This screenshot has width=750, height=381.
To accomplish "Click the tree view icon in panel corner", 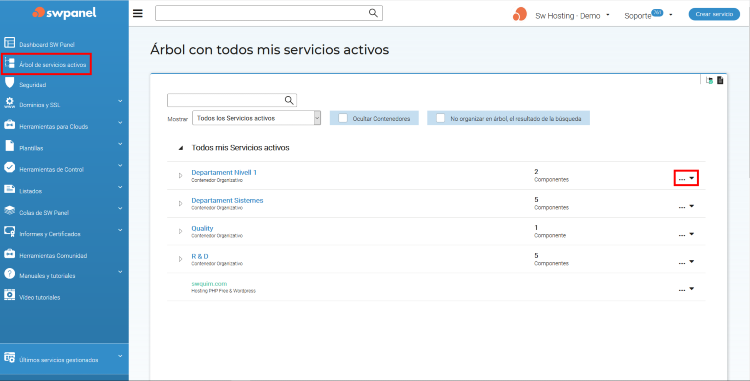I will point(709,80).
